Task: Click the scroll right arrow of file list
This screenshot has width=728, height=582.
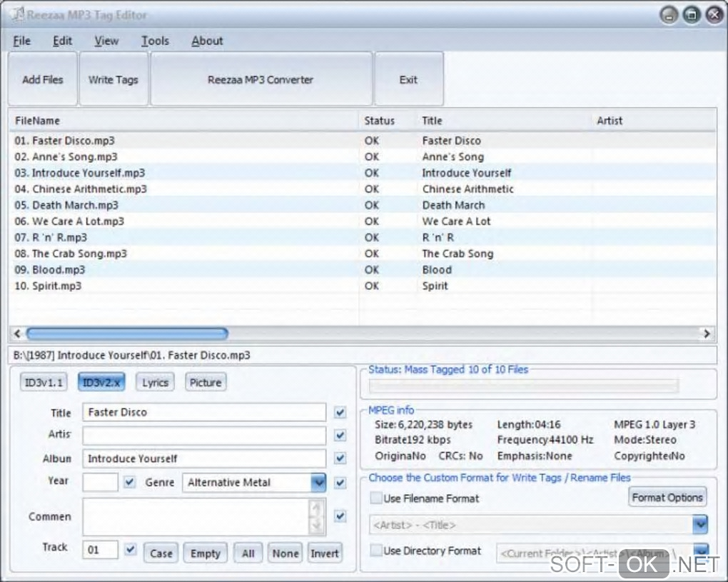Action: tap(707, 333)
